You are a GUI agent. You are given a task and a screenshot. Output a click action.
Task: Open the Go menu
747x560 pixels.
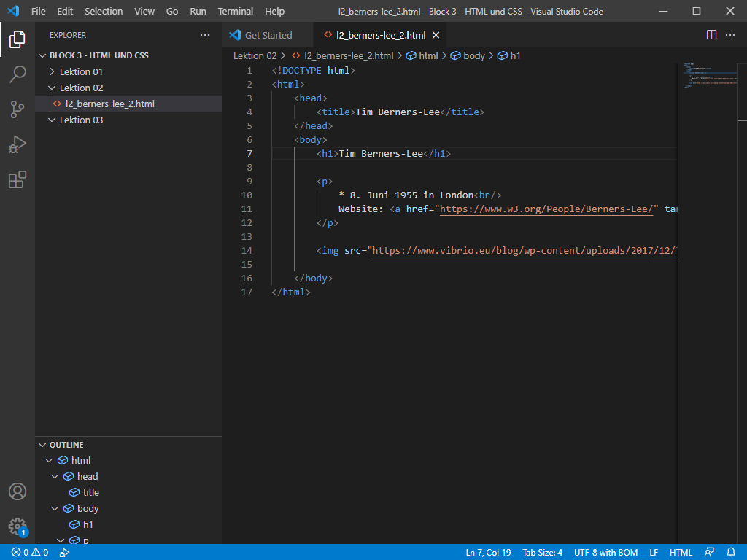[172, 11]
